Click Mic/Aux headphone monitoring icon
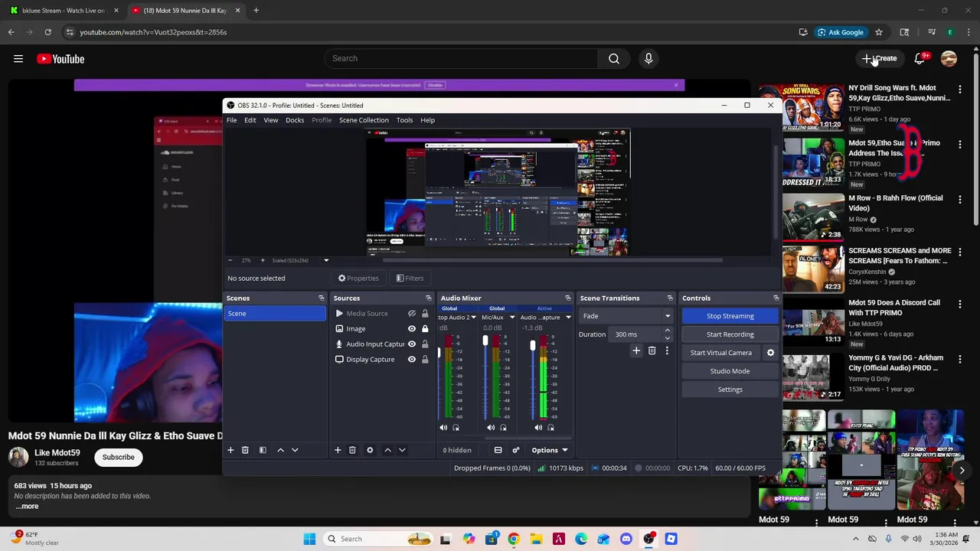This screenshot has height=551, width=980. click(x=503, y=428)
